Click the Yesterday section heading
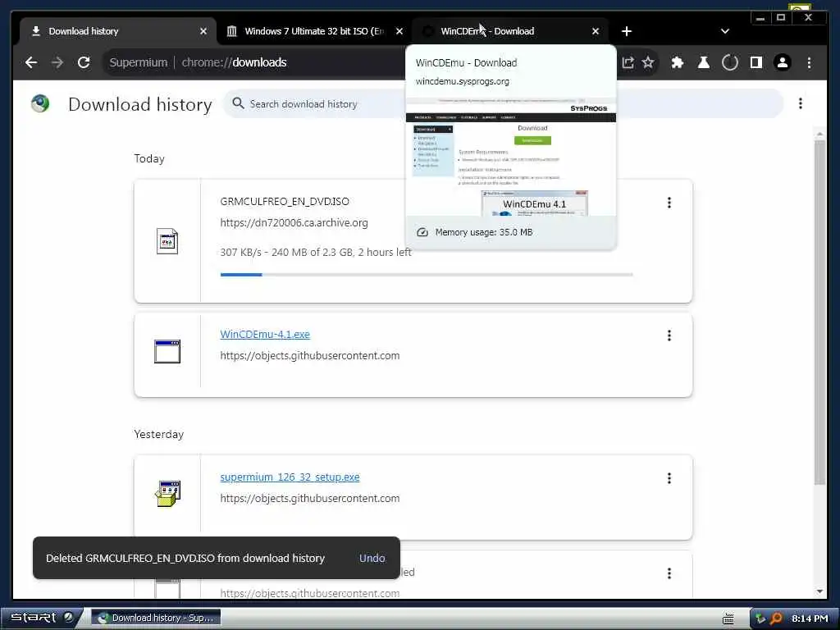 [158, 434]
